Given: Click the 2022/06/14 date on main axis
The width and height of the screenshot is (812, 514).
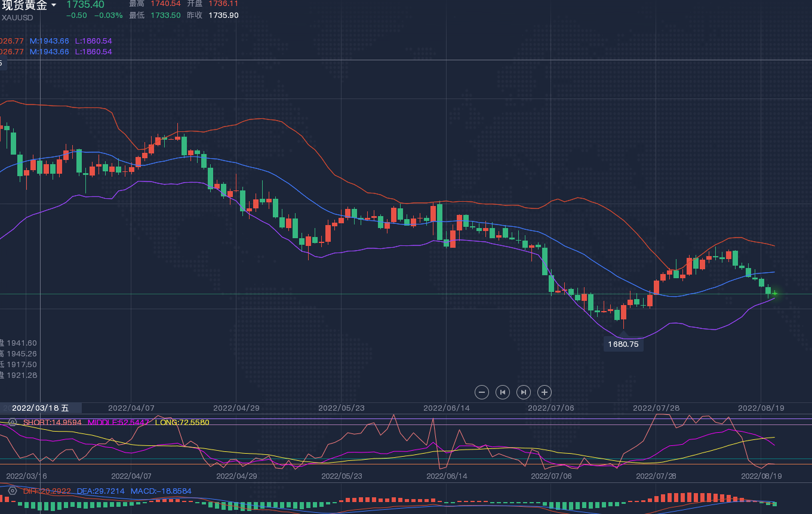Looking at the screenshot, I should [446, 408].
